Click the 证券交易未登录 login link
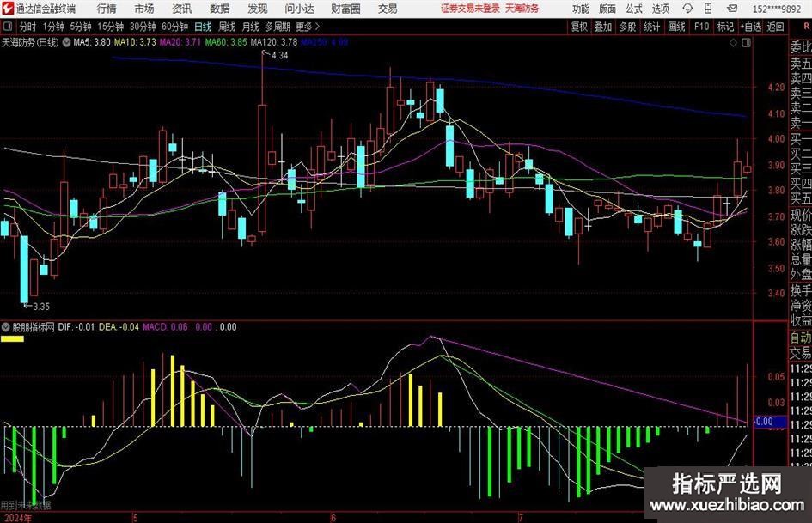 (470, 9)
